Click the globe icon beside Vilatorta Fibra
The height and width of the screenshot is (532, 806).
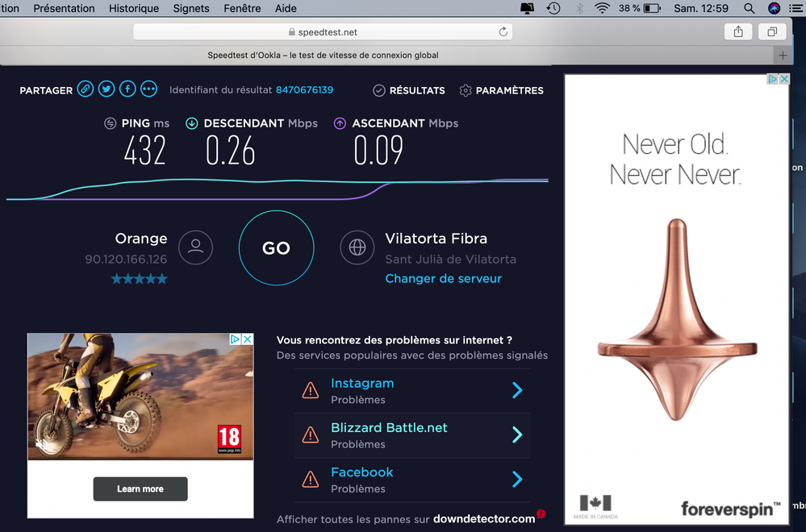[357, 247]
